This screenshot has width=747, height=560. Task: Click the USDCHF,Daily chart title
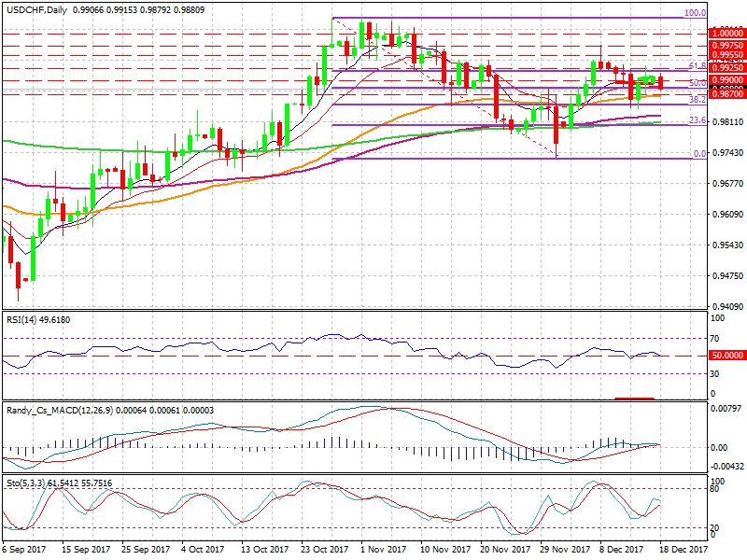[x=37, y=9]
